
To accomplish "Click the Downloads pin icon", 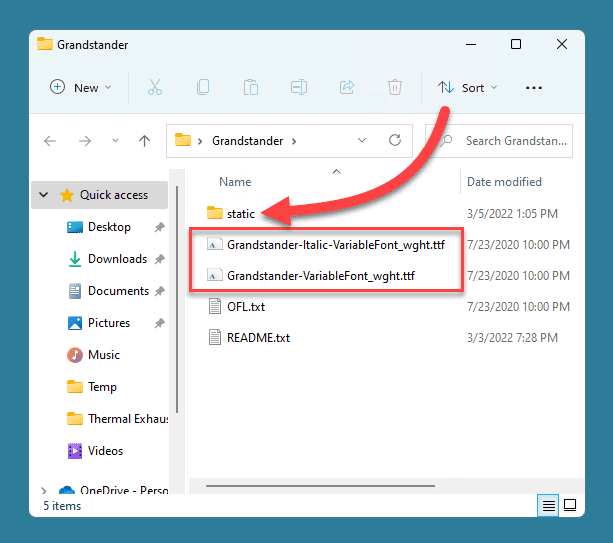I will 159,259.
